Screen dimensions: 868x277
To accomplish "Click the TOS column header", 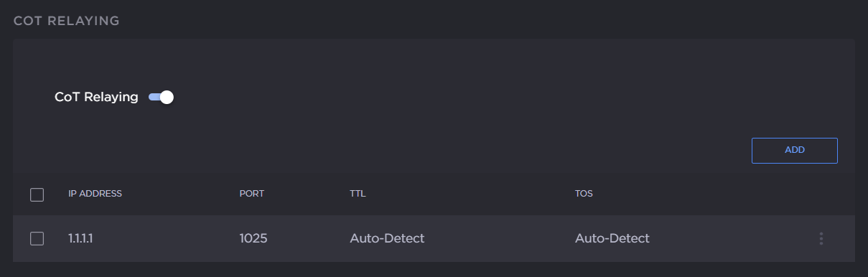I will [x=584, y=194].
